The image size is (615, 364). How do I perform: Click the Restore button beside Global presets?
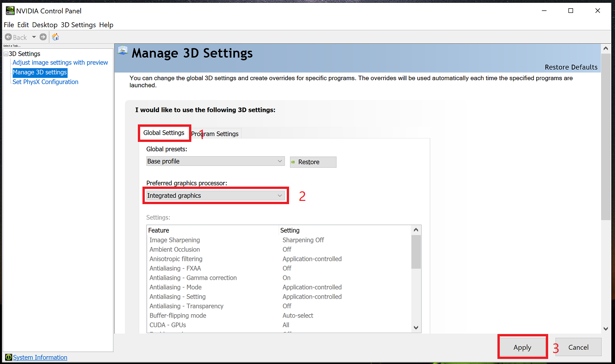click(x=313, y=162)
